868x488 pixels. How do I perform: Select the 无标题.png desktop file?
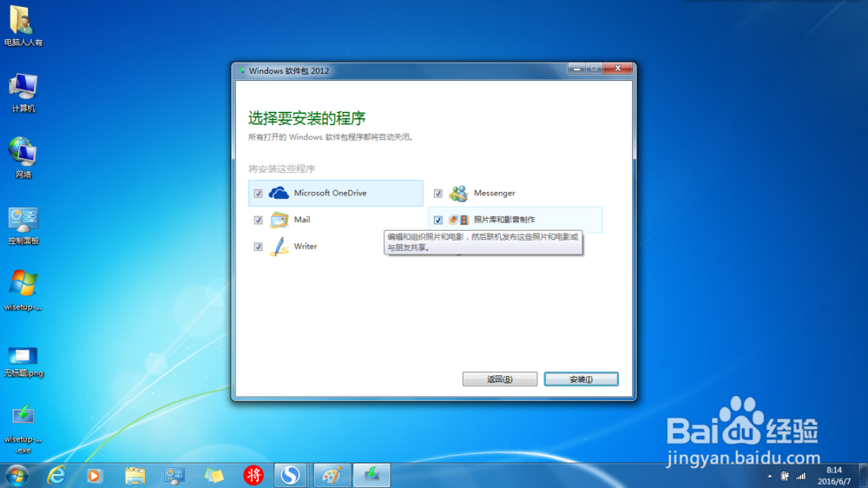click(x=23, y=362)
